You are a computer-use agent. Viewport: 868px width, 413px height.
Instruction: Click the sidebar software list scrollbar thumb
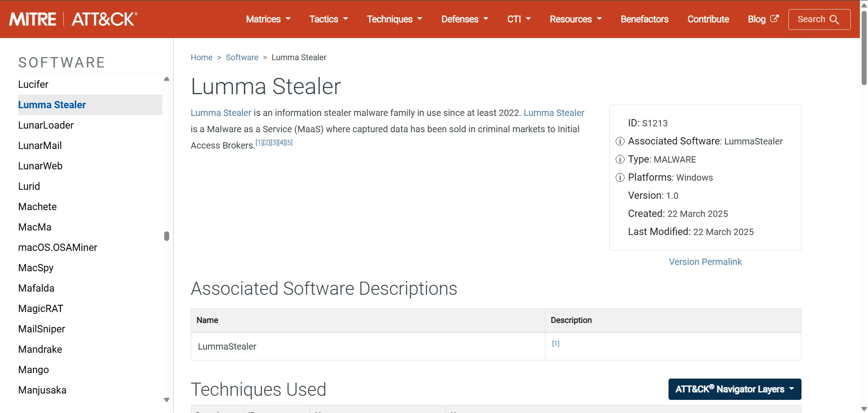pos(166,236)
